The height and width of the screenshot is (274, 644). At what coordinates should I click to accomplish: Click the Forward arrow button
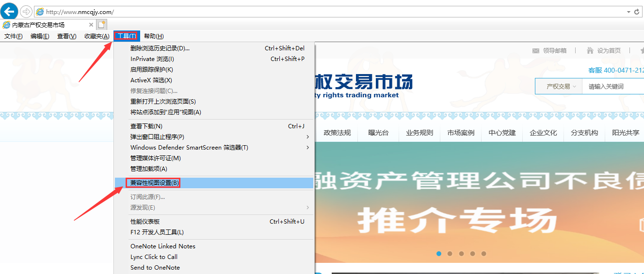point(26,11)
